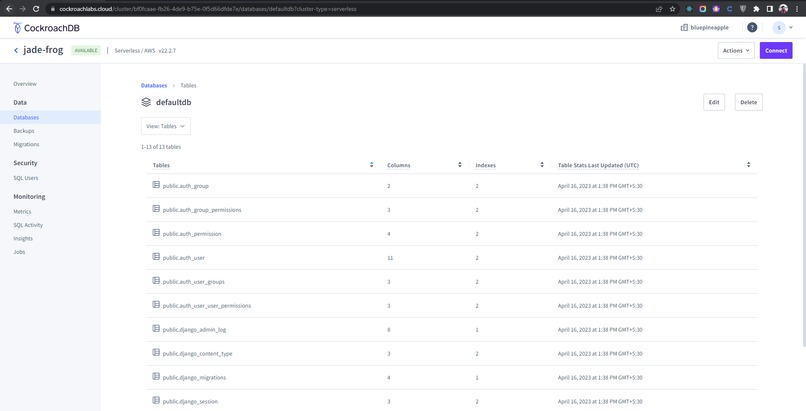The height and width of the screenshot is (411, 806).
Task: Click the browser address bar URL
Action: point(208,9)
